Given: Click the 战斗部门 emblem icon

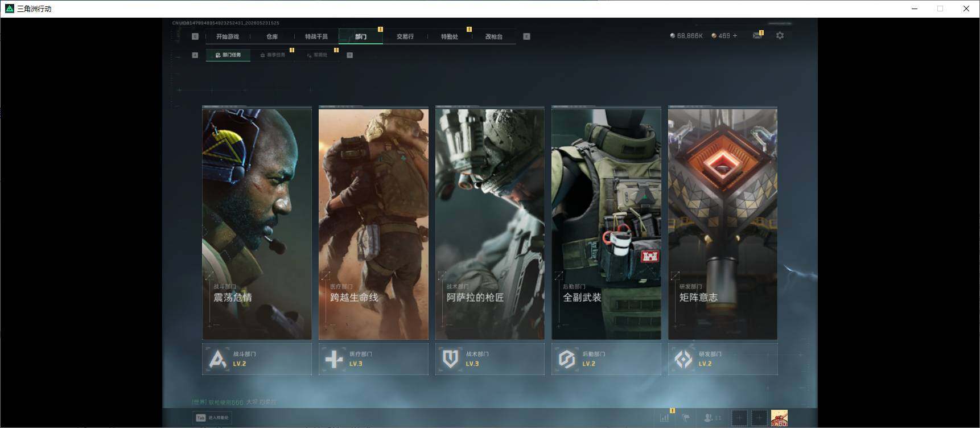Looking at the screenshot, I should [217, 359].
